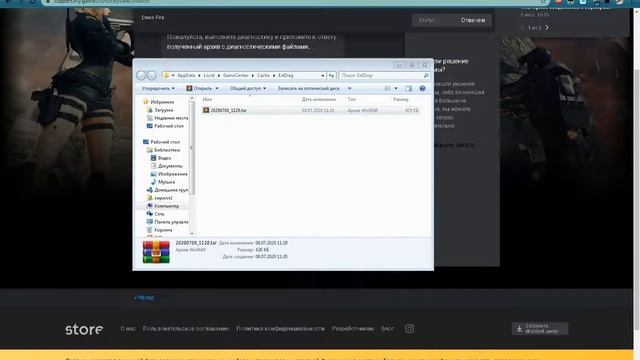Open Домашняя группа in navigation tree
640x360 pixels.
click(x=167, y=190)
